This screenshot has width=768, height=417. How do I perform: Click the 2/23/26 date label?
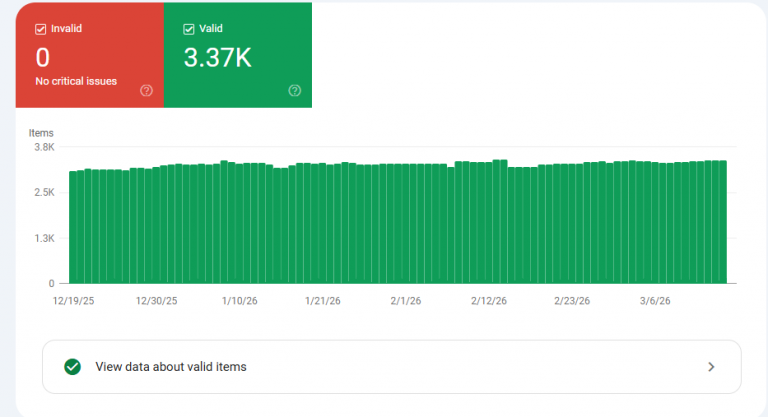[573, 300]
